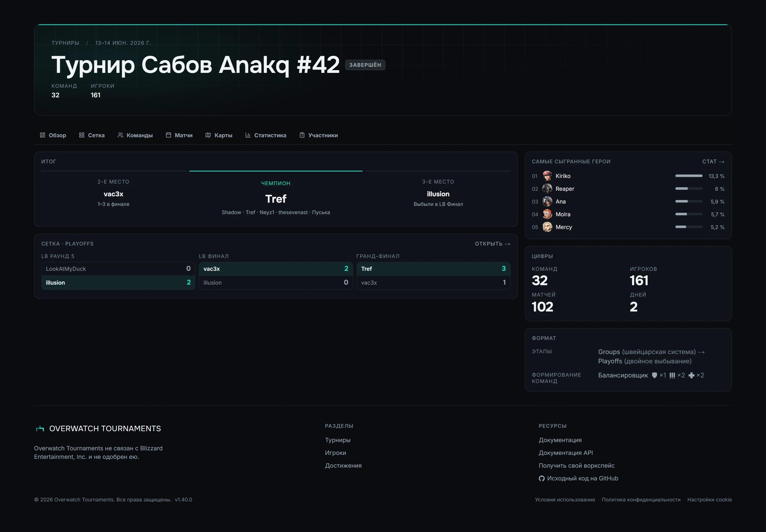Click the Ana hero portrait
The height and width of the screenshot is (532, 766).
(547, 201)
